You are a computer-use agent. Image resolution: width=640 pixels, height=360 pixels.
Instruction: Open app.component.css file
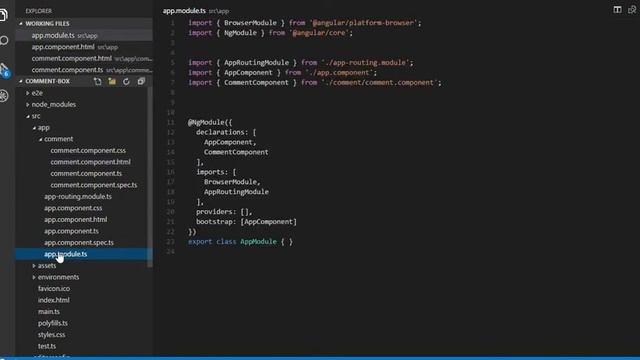pos(73,208)
